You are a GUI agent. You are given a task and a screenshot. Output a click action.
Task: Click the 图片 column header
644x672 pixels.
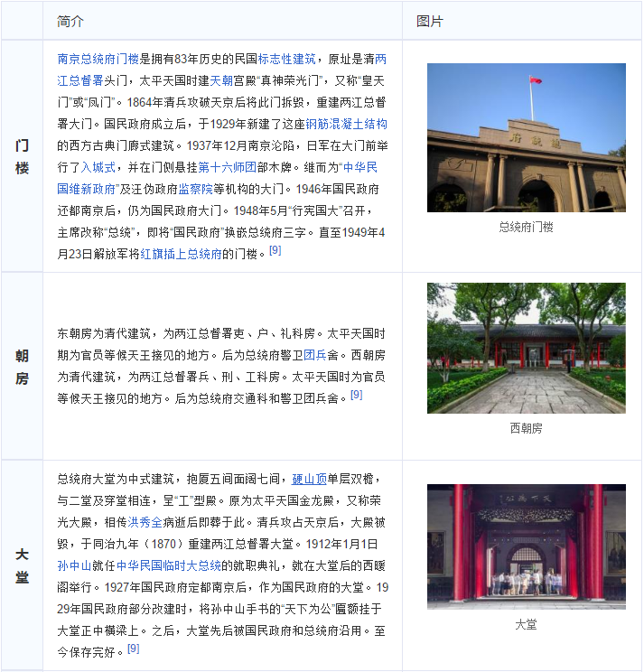(430, 21)
